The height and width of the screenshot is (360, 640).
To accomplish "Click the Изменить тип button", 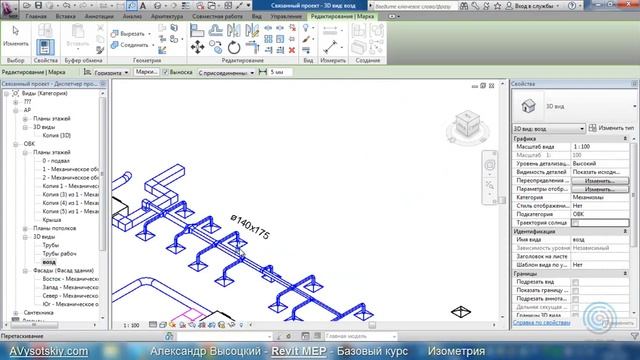I will [x=612, y=128].
